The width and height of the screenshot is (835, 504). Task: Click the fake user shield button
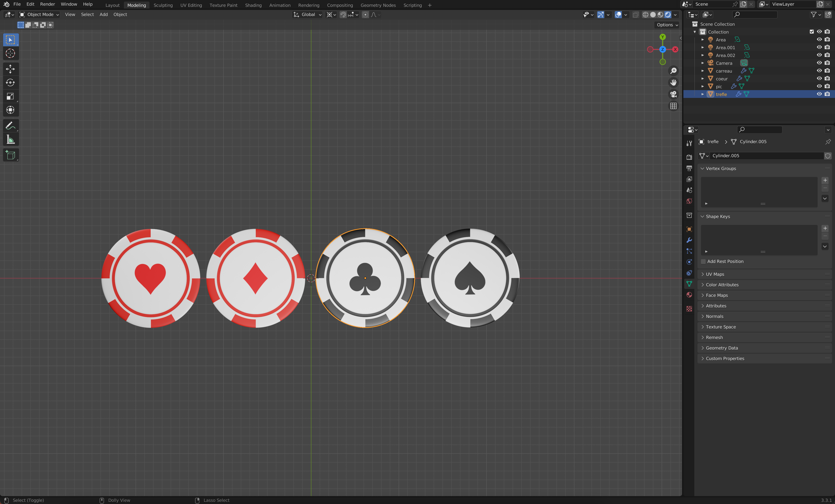pyautogui.click(x=828, y=156)
